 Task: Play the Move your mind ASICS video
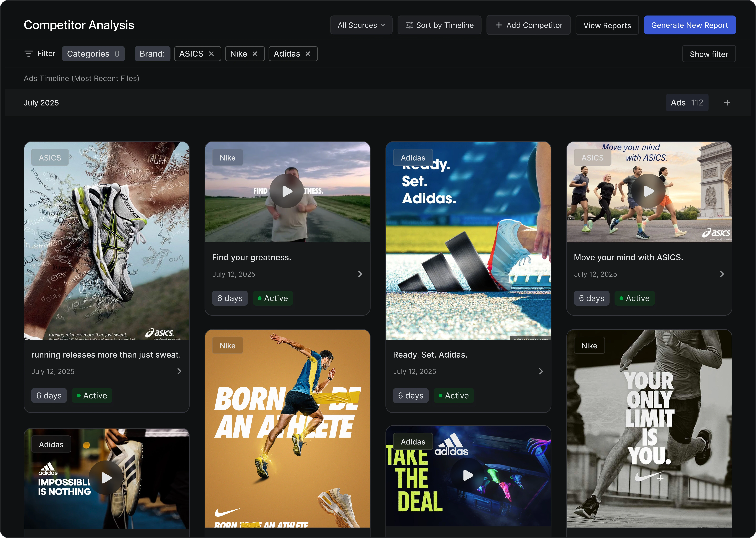pos(648,191)
